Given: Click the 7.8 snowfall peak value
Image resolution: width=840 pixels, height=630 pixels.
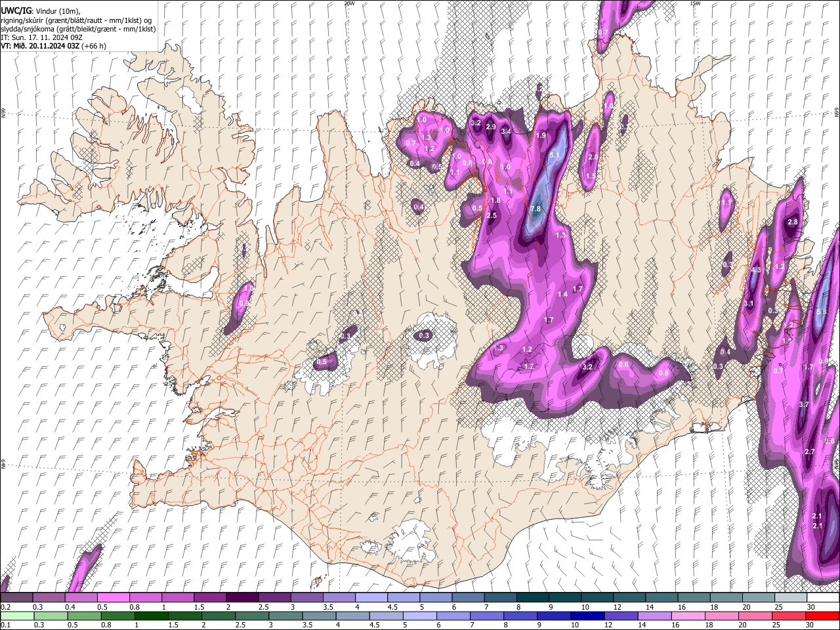Looking at the screenshot, I should pos(535,209).
